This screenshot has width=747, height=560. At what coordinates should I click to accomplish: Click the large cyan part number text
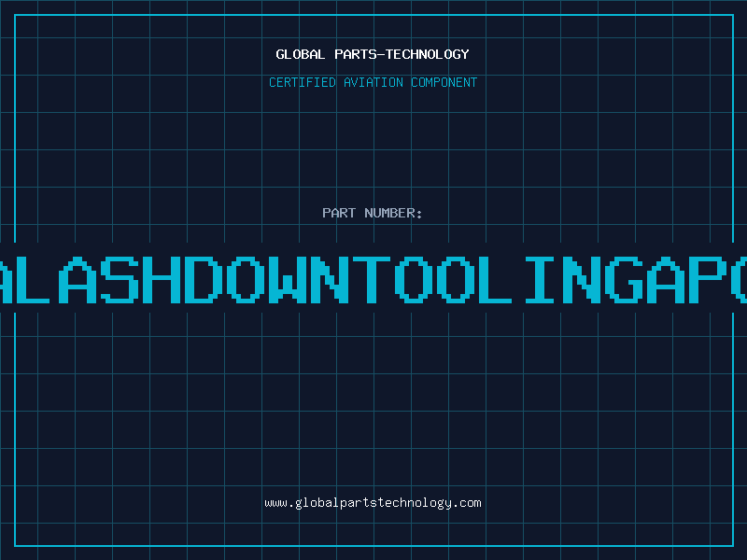373,279
